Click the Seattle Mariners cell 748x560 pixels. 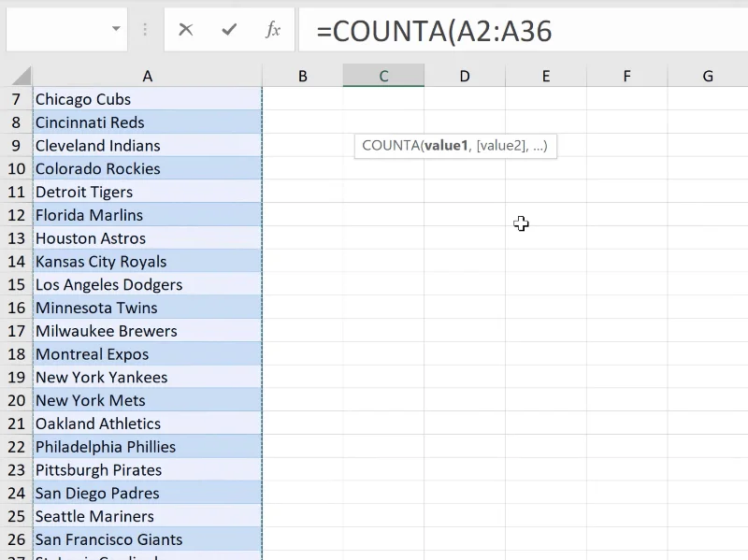(x=148, y=517)
